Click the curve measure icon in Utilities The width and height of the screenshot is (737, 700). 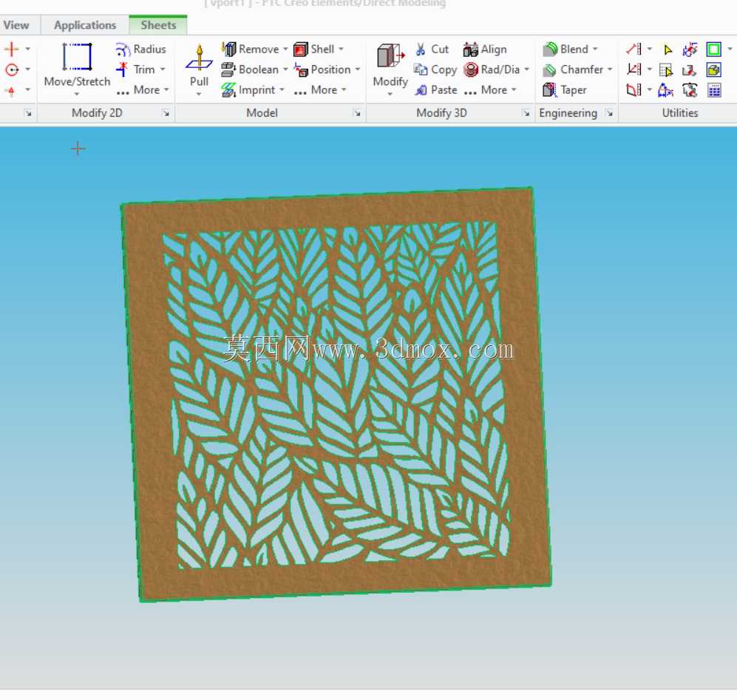(x=634, y=89)
